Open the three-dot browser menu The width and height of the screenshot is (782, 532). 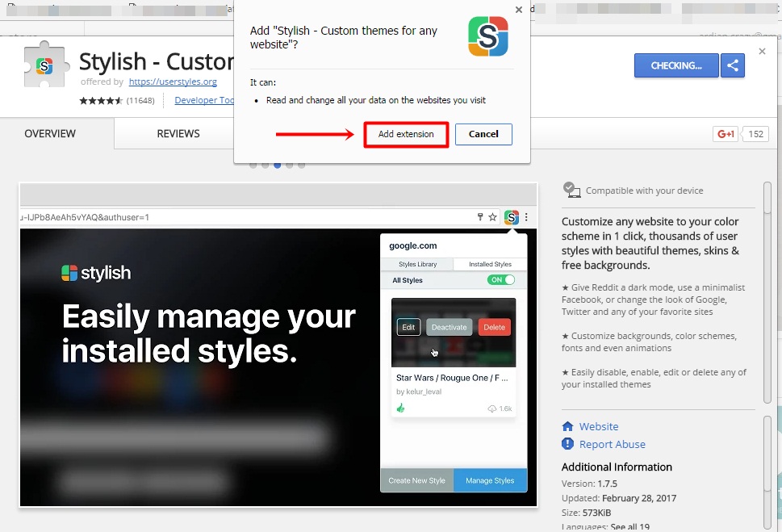click(x=526, y=217)
